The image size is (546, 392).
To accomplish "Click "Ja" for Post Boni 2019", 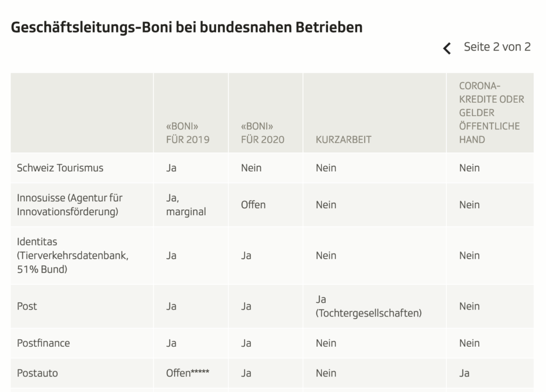I will tap(171, 306).
